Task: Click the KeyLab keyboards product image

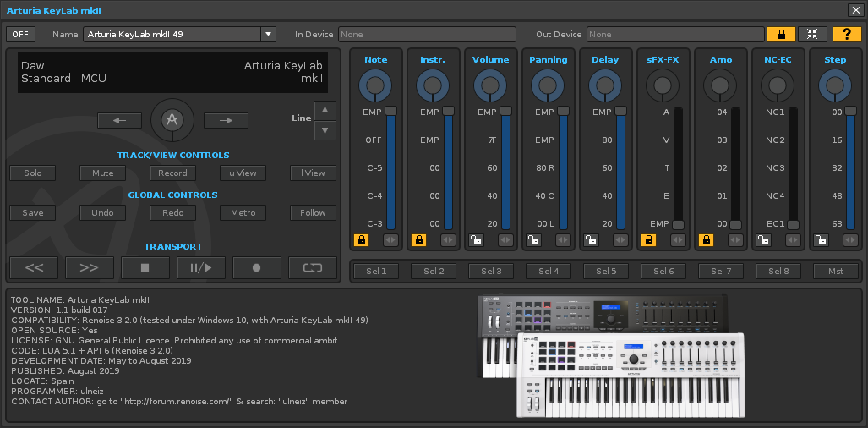Action: coord(610,355)
